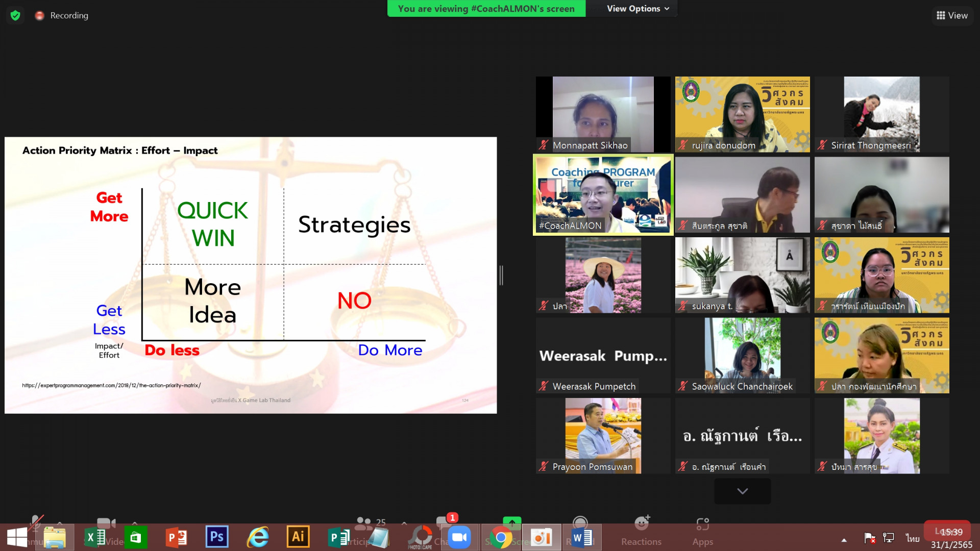Select Saowaluck Chanchairoek's video tile
The image size is (980, 551).
(742, 355)
